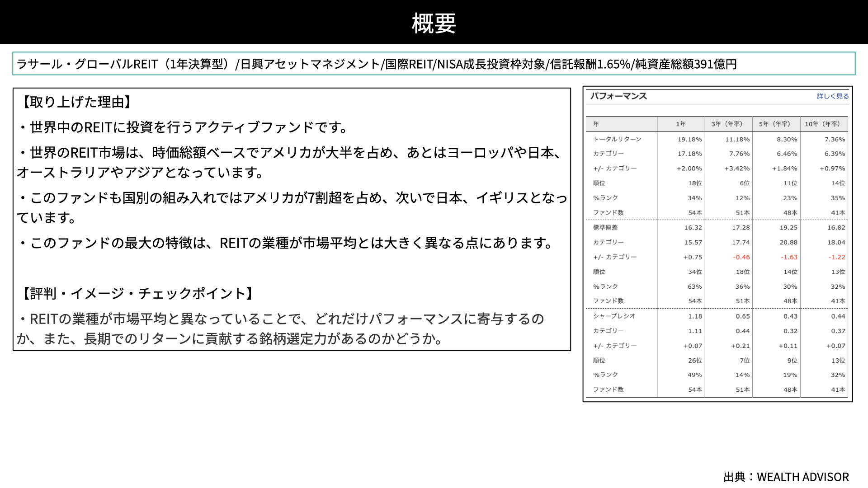
Task: Click the 詳しく見る link in the performance panel
Action: point(833,96)
